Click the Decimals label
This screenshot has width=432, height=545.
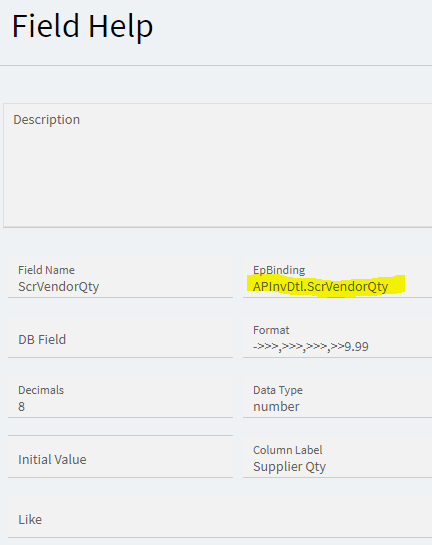[x=41, y=390]
